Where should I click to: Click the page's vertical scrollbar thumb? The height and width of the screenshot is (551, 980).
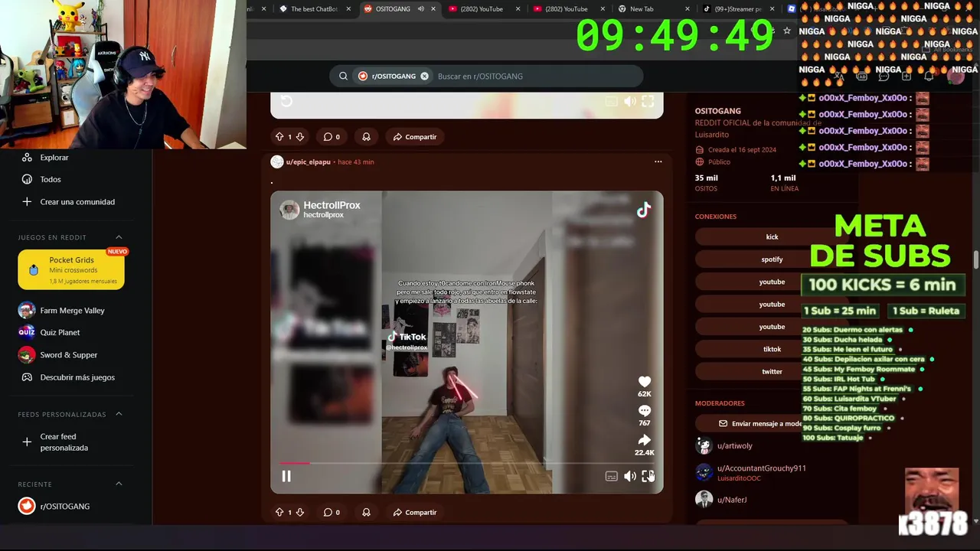(x=975, y=260)
